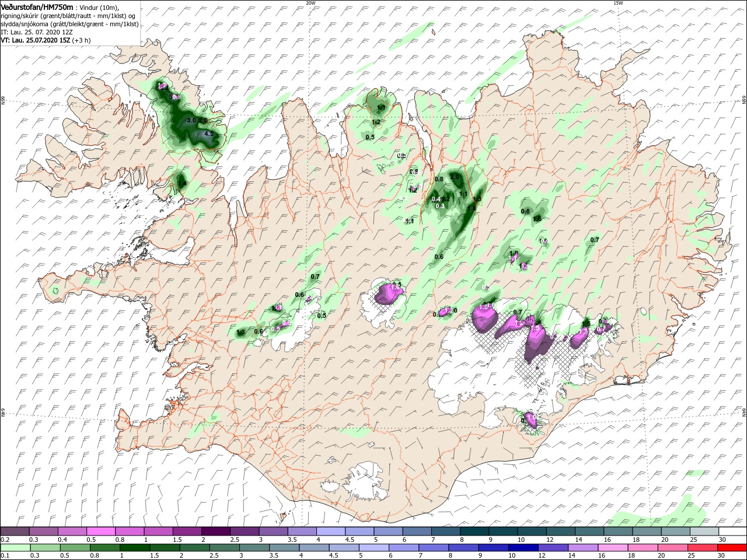Select the deep navy 10–12 rain swatch
The width and height of the screenshot is (747, 560).
click(x=522, y=547)
